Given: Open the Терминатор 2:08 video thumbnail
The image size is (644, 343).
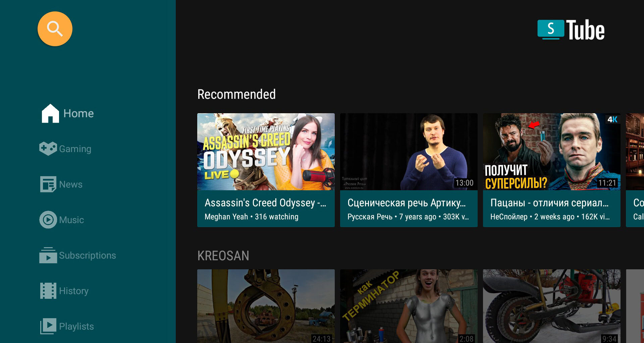Looking at the screenshot, I should (x=409, y=306).
